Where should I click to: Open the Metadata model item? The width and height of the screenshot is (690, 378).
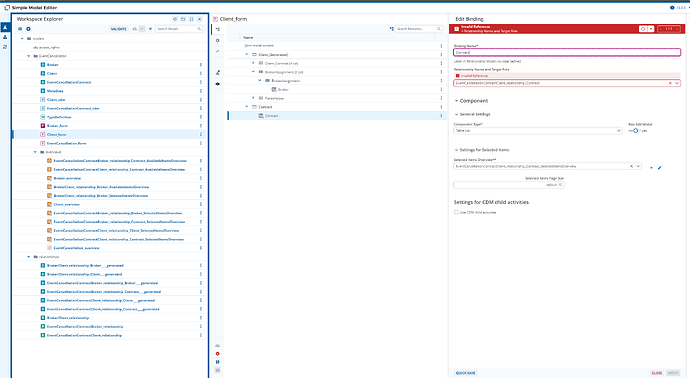tap(55, 91)
